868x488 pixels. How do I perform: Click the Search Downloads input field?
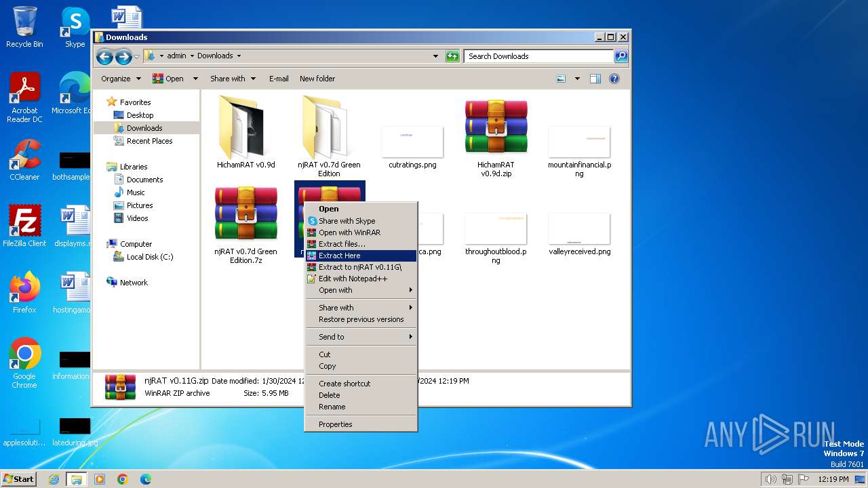[x=539, y=56]
